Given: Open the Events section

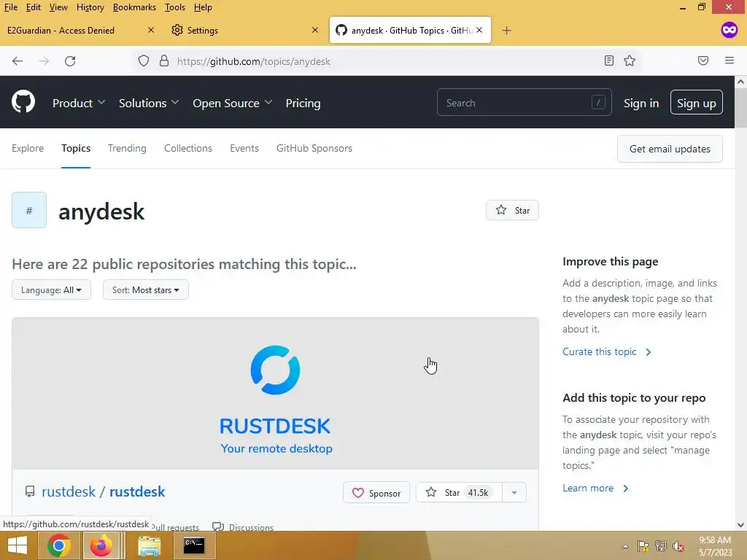Looking at the screenshot, I should click(244, 148).
